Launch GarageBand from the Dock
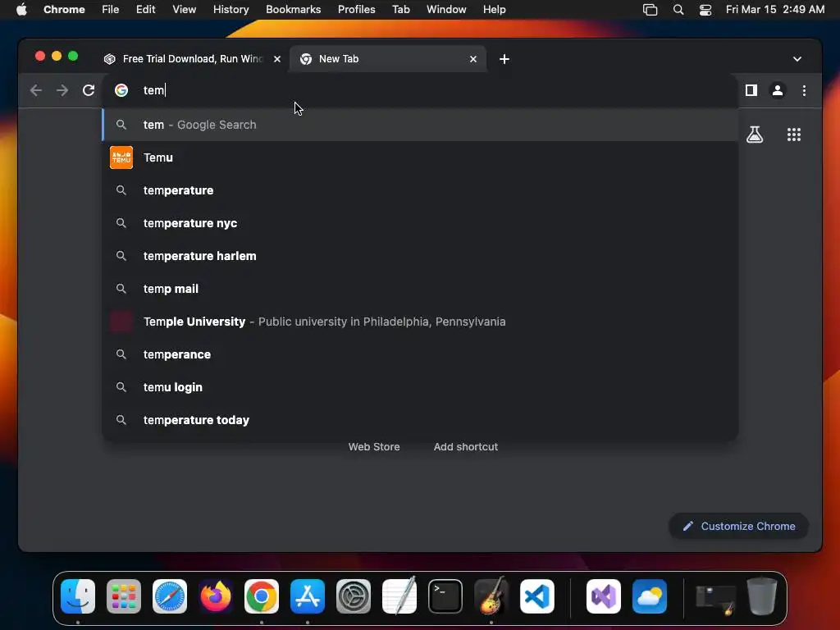 pyautogui.click(x=491, y=596)
